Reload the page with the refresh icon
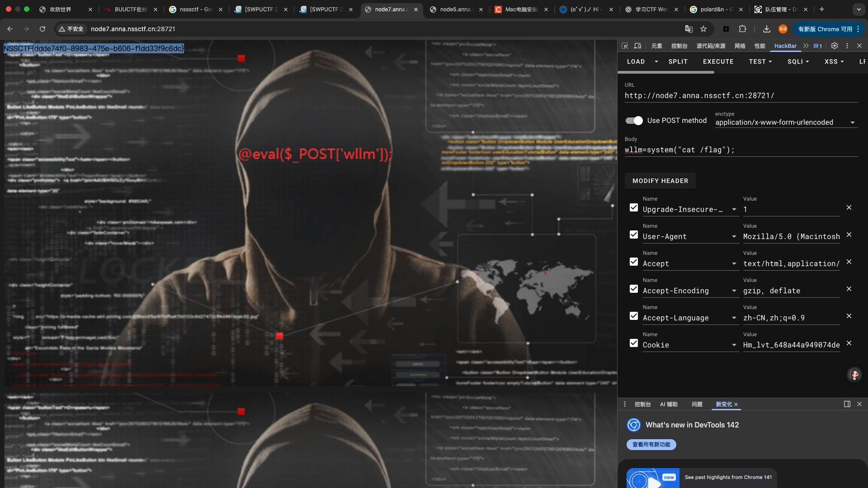The width and height of the screenshot is (868, 488). (42, 29)
